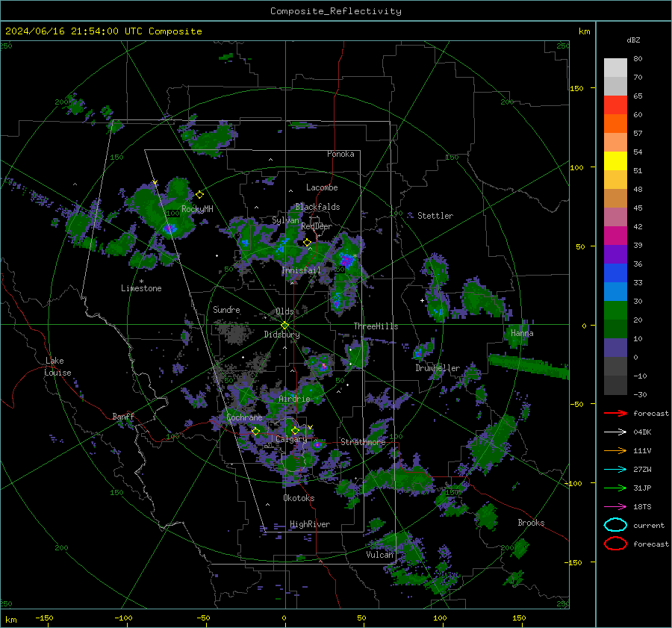Click the Sylvan town label
The width and height of the screenshot is (672, 628).
285,220
